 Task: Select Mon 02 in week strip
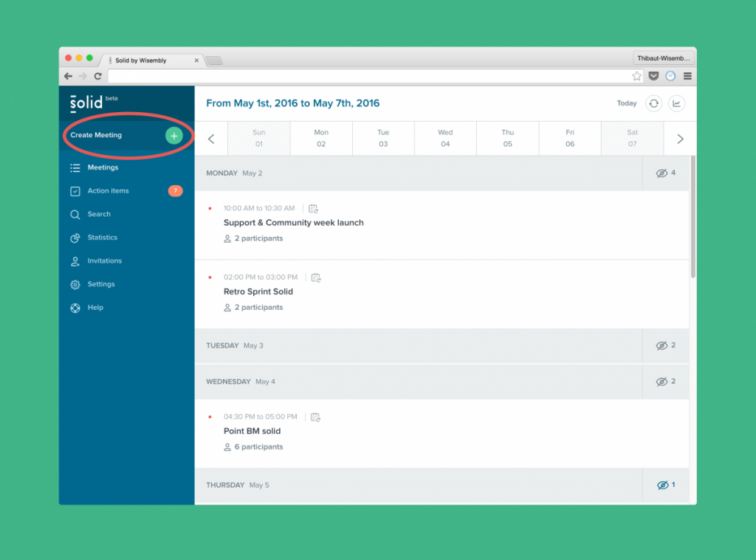[321, 138]
